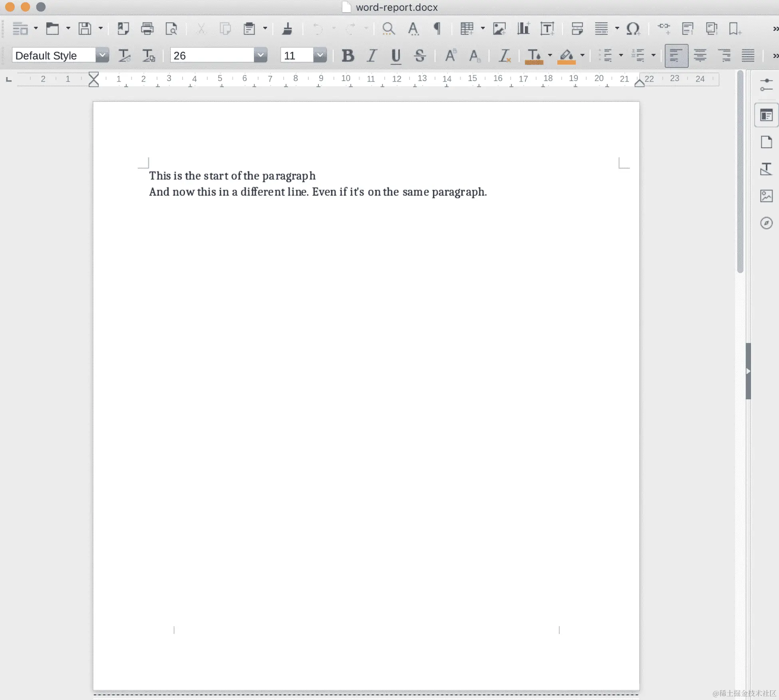Open sidebar Styles panel
Screen dimensions: 779x700
click(766, 169)
